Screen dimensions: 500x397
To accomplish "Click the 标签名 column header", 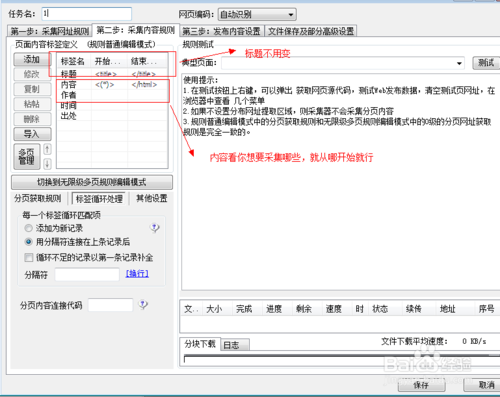I will pos(74,61).
